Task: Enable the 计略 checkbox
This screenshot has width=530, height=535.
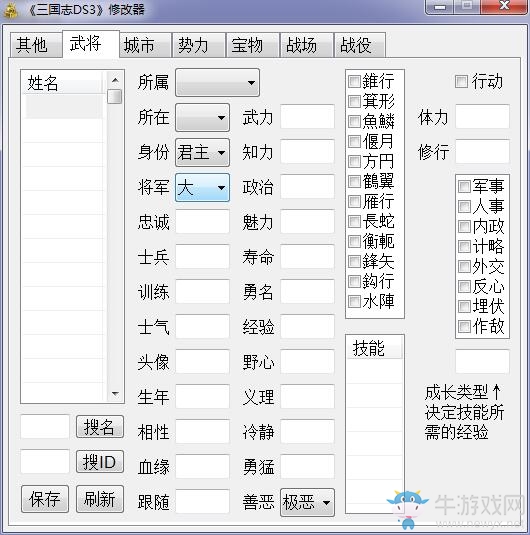Action: pyautogui.click(x=464, y=246)
